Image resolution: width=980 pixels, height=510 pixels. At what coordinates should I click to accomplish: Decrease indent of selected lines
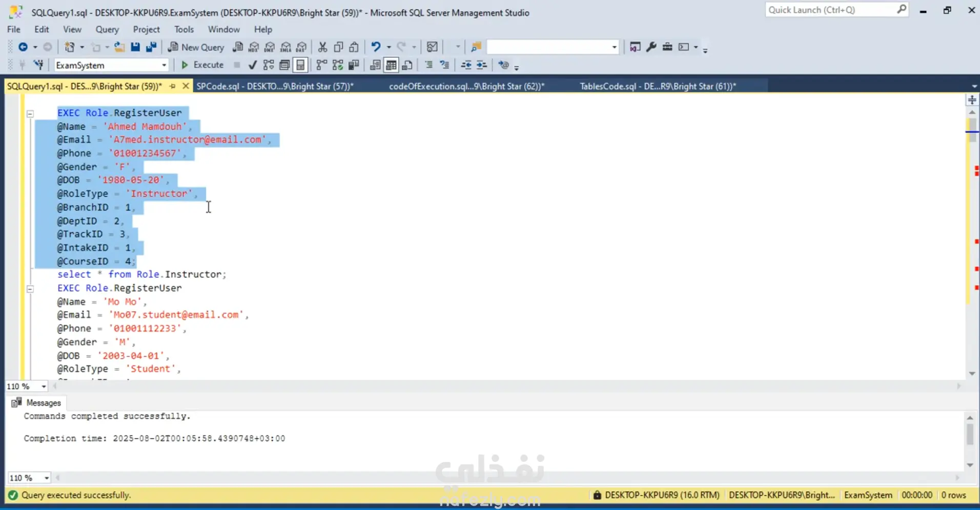[x=466, y=65]
